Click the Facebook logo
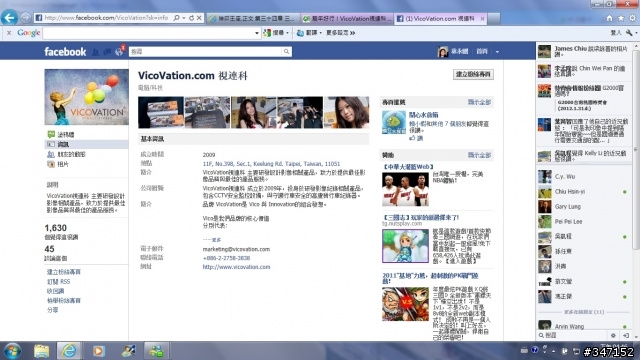640x360 pixels. (65, 52)
